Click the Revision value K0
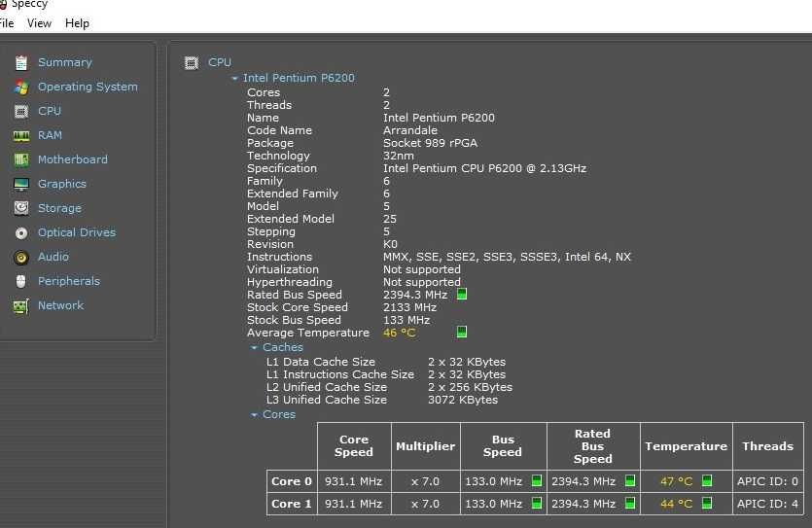This screenshot has width=812, height=528. [390, 244]
